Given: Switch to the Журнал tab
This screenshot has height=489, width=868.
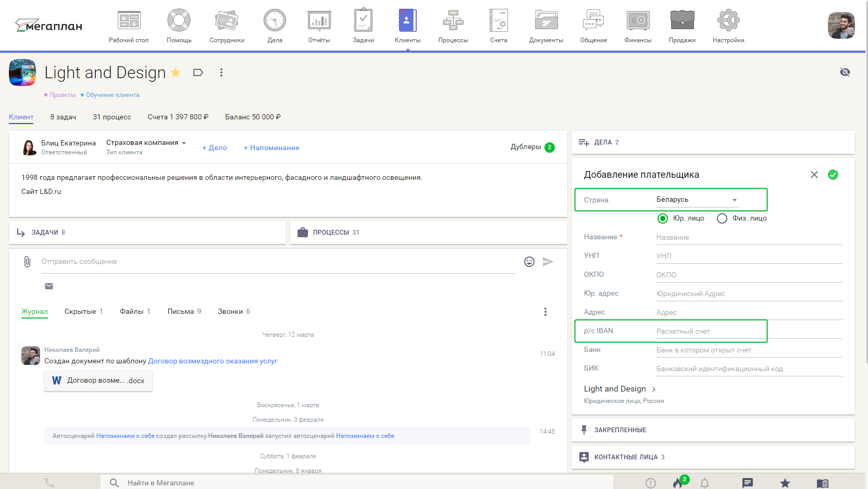Looking at the screenshot, I should pos(34,311).
